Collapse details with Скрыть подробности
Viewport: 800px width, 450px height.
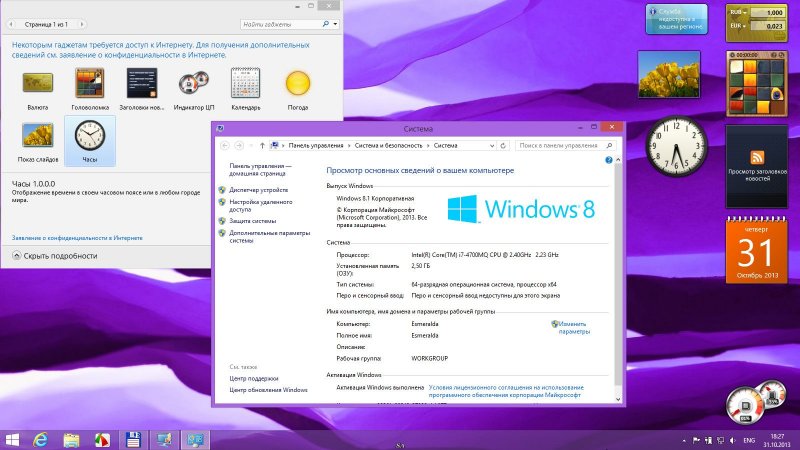click(55, 256)
